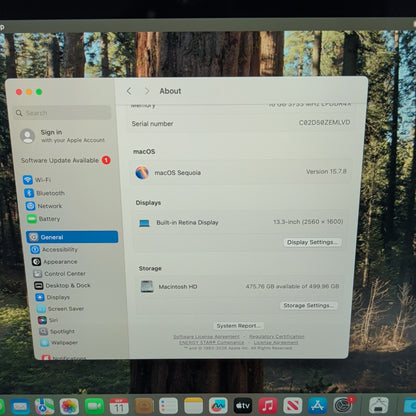Launch Music app from the Dock
Image resolution: width=416 pixels, height=416 pixels.
[x=268, y=406]
